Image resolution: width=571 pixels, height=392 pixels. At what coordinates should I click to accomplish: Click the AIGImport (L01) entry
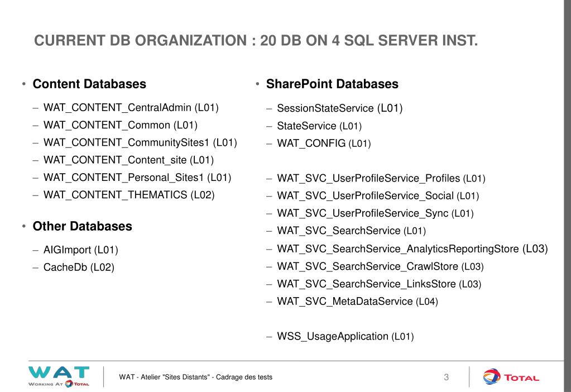click(x=81, y=250)
